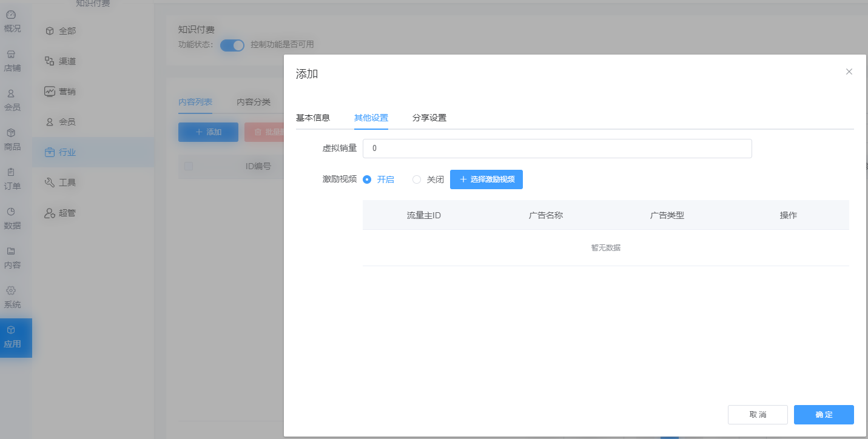The image size is (868, 439).
Task: Click the 操作 column header
Action: click(x=789, y=215)
